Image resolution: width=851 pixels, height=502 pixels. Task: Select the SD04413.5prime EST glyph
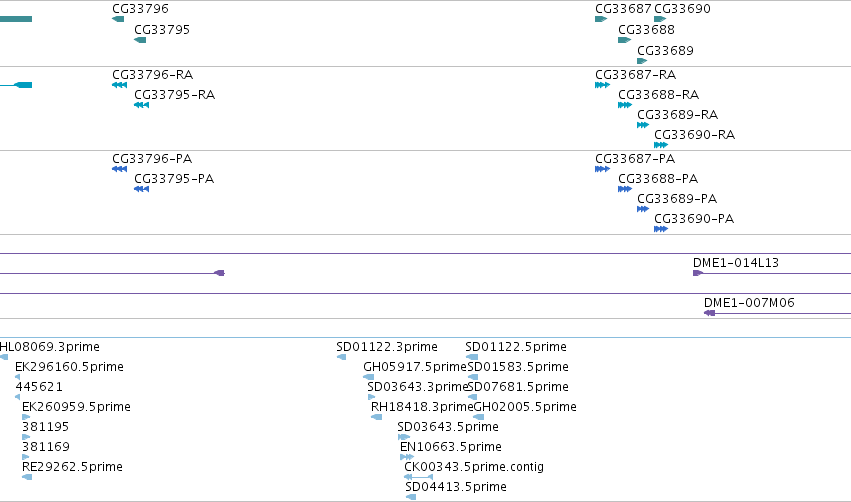click(x=411, y=497)
